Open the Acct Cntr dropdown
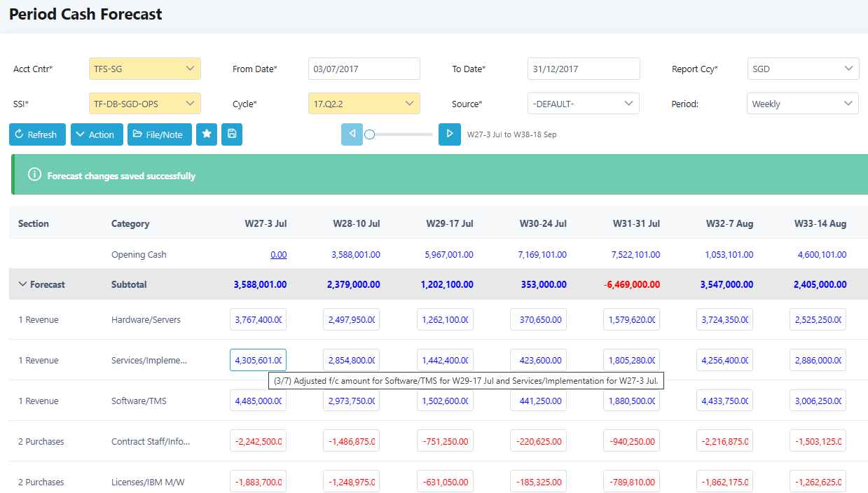 (144, 69)
